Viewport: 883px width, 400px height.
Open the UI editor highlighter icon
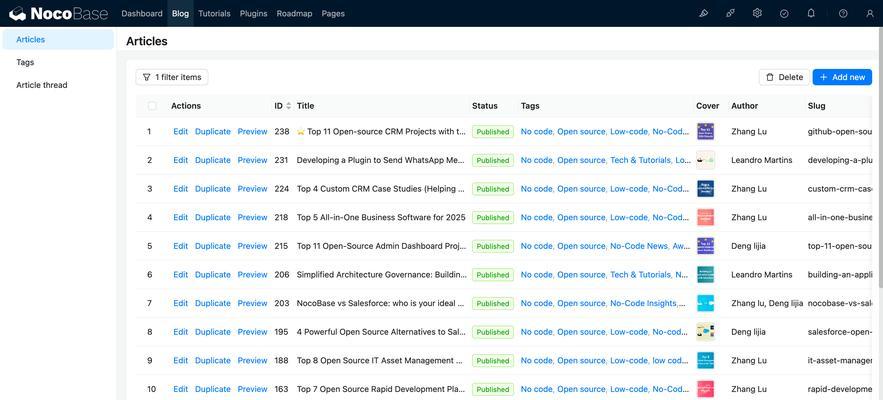pyautogui.click(x=703, y=14)
